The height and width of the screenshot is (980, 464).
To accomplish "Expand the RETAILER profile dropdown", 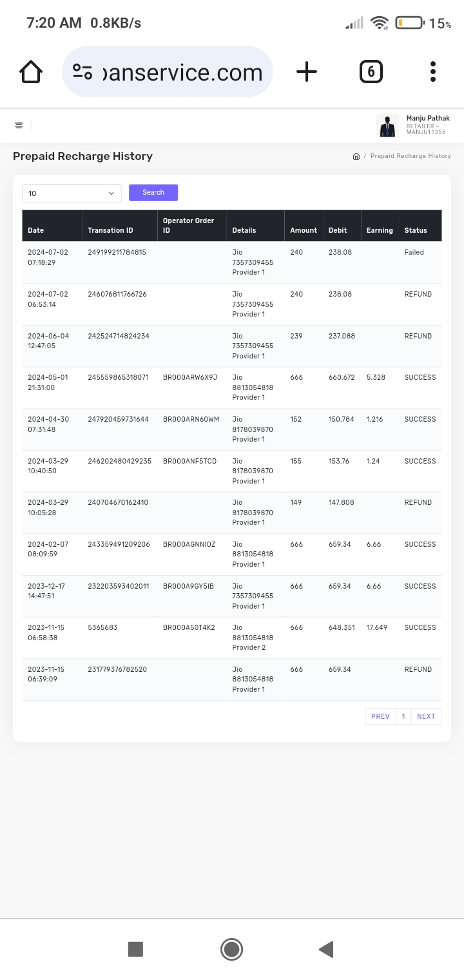I will point(422,126).
